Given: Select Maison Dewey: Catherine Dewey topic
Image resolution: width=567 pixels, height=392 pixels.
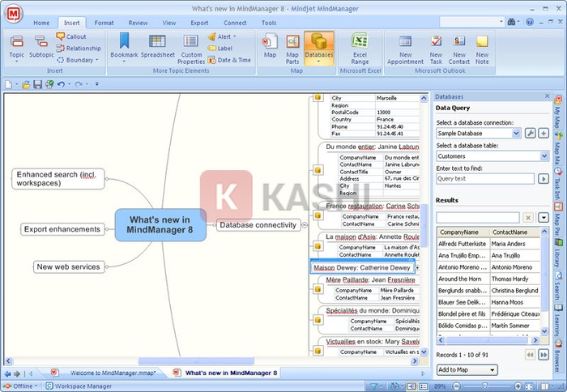Looking at the screenshot, I should pos(362,268).
